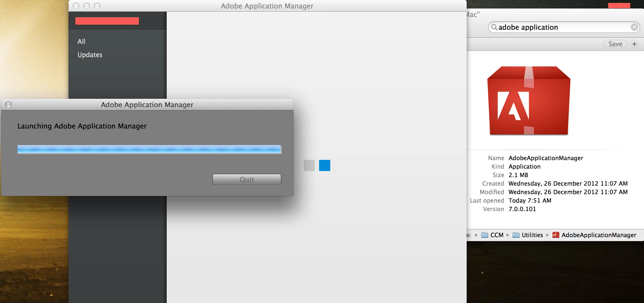Click the red redacted bar in the sidebar header

coord(107,21)
